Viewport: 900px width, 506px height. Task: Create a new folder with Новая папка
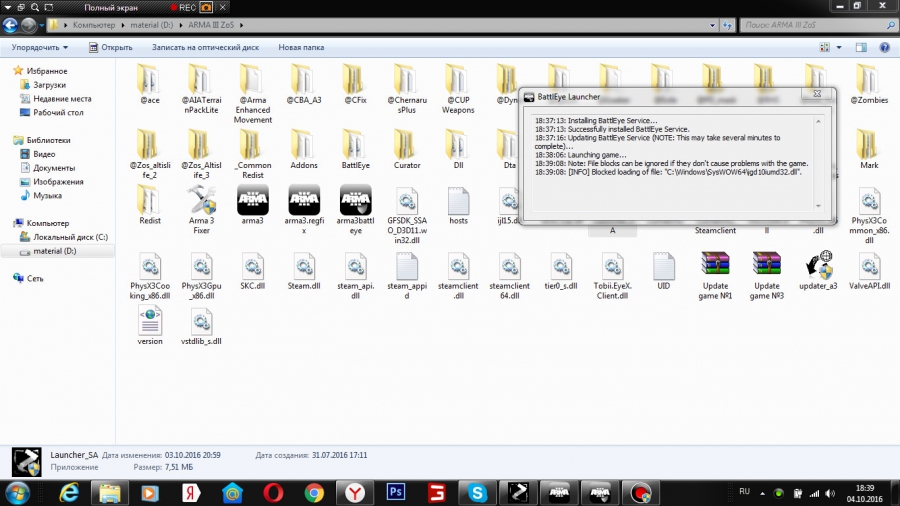[301, 48]
